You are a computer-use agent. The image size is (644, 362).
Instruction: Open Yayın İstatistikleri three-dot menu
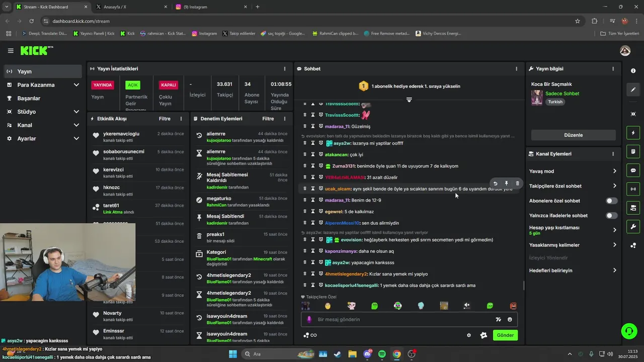click(x=285, y=69)
